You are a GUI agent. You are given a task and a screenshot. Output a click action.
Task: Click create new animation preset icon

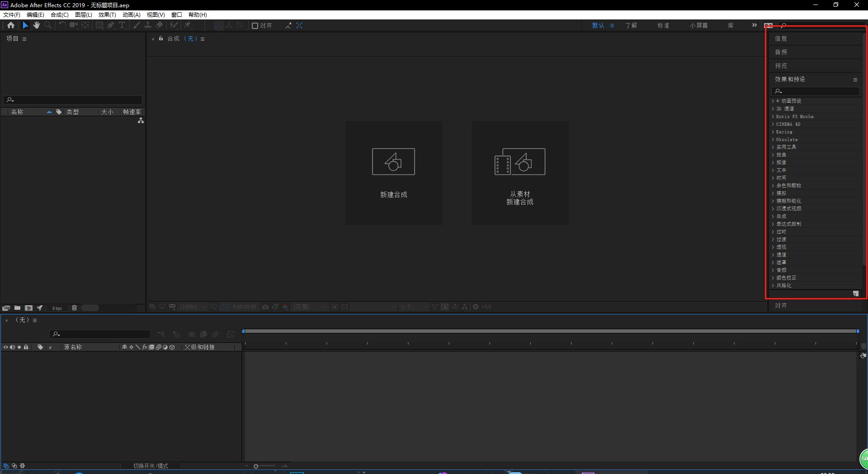pos(855,294)
